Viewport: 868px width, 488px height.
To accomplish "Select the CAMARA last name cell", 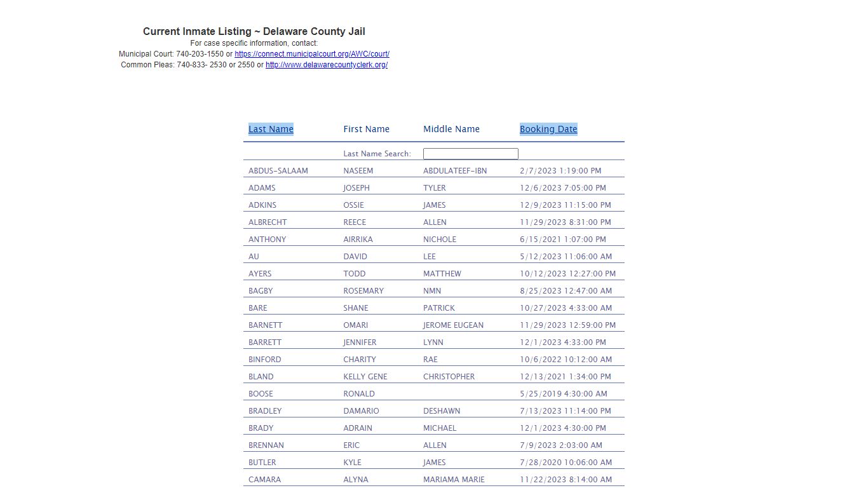I will [x=264, y=480].
